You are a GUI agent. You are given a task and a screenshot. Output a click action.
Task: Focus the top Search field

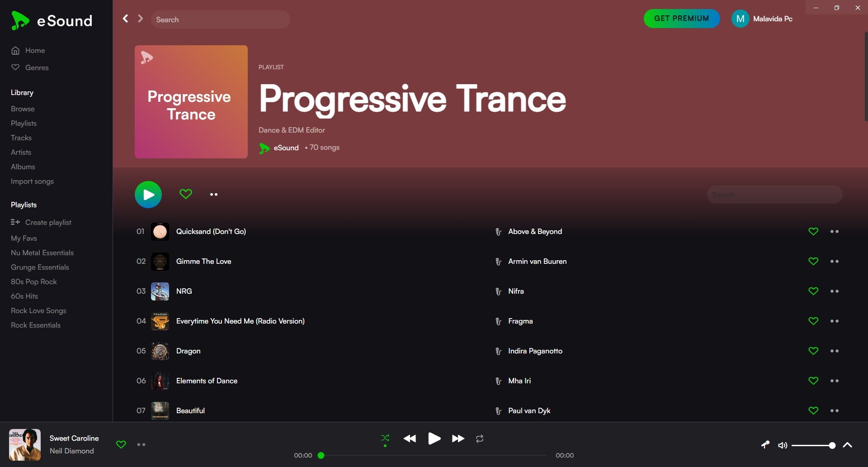(x=221, y=19)
